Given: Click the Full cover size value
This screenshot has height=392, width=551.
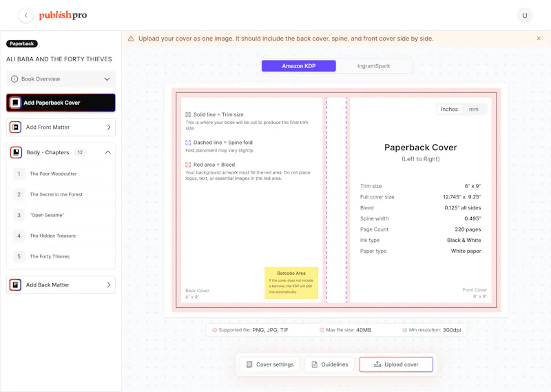Looking at the screenshot, I should [x=462, y=197].
